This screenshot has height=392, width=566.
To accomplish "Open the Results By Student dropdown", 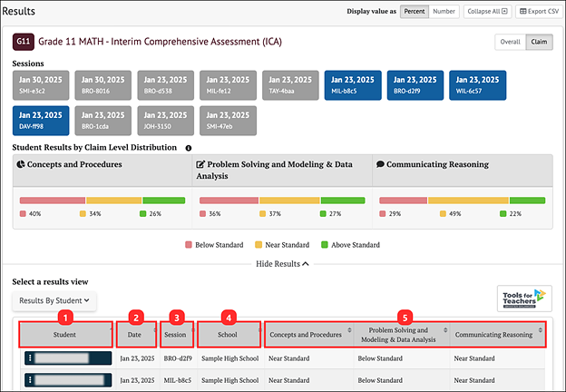I will [54, 299].
